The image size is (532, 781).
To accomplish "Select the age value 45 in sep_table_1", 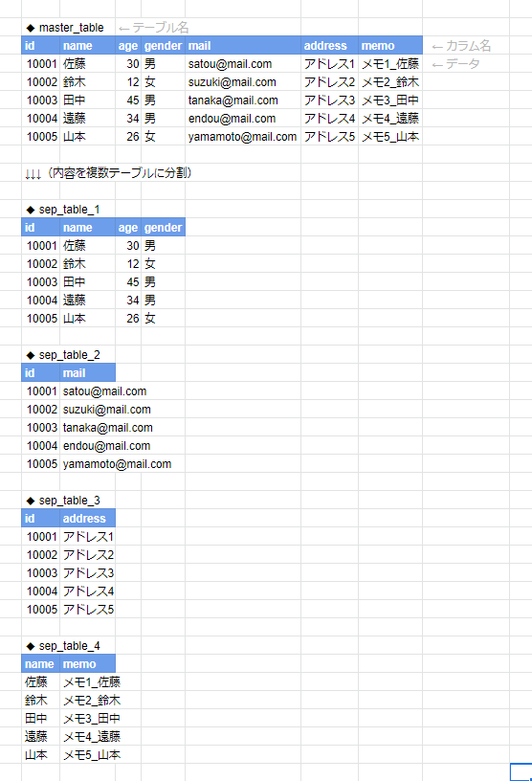I will 128,282.
